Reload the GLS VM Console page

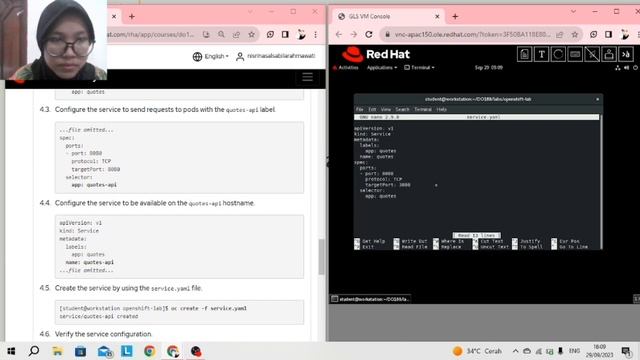[369, 35]
